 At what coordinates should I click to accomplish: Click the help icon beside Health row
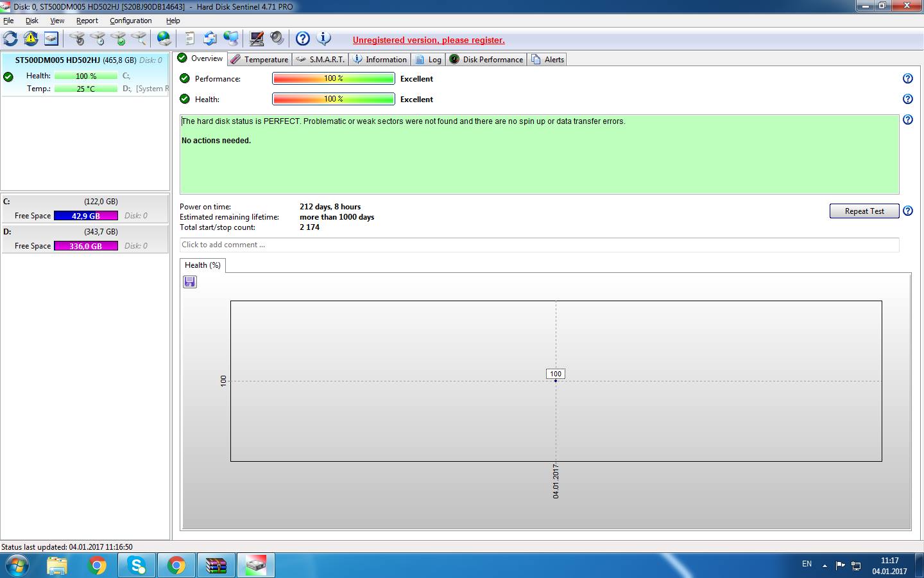pos(908,99)
